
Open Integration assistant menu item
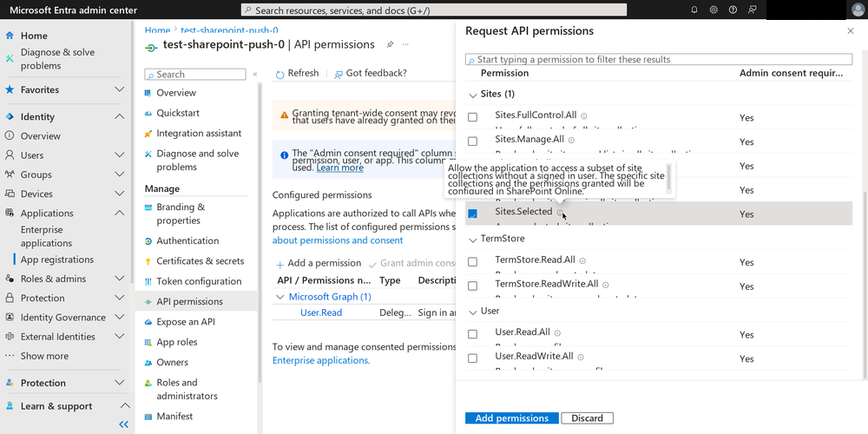pyautogui.click(x=197, y=134)
